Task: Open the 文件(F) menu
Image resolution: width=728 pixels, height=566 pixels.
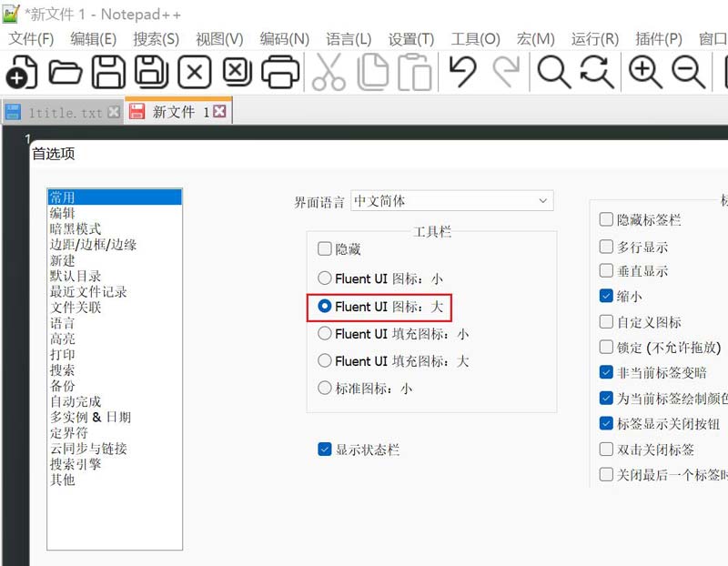Action: click(x=31, y=38)
